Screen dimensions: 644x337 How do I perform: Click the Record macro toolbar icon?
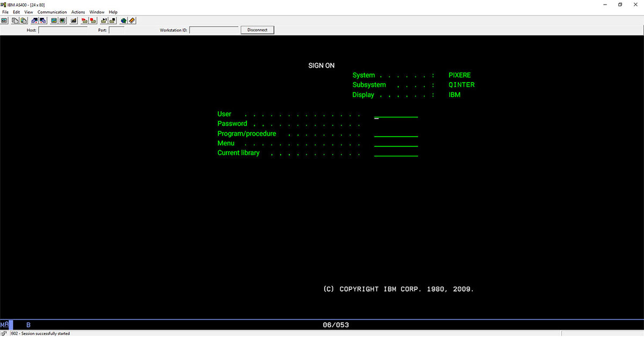tap(85, 20)
